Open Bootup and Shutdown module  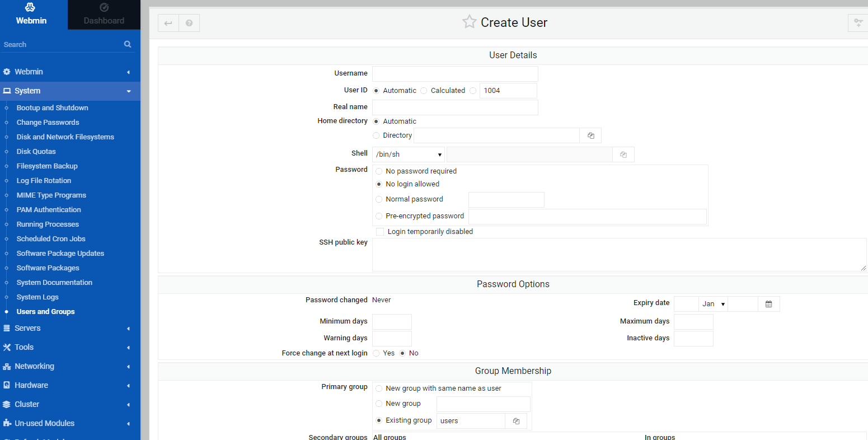[52, 108]
